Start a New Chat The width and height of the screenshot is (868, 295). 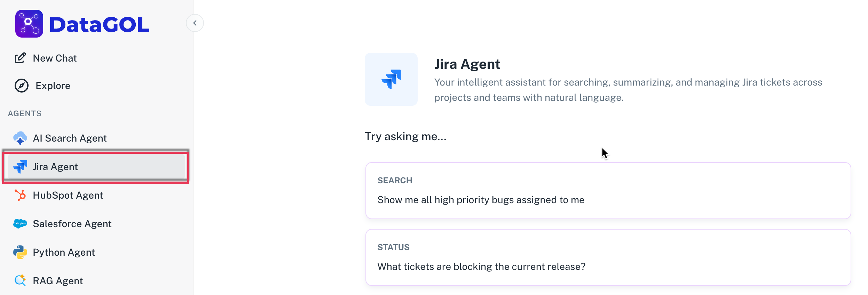[55, 58]
